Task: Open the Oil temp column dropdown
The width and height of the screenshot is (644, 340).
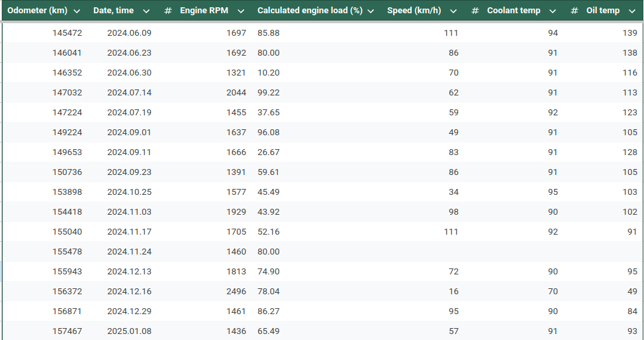Action: point(632,11)
